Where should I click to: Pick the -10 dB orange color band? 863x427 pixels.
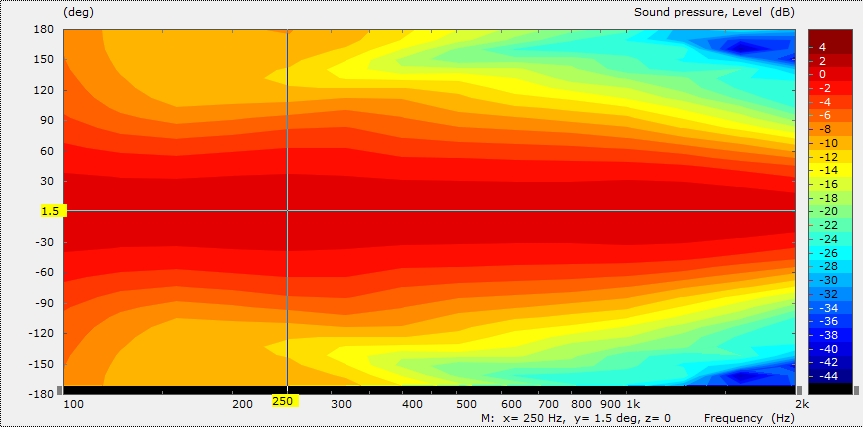point(829,143)
